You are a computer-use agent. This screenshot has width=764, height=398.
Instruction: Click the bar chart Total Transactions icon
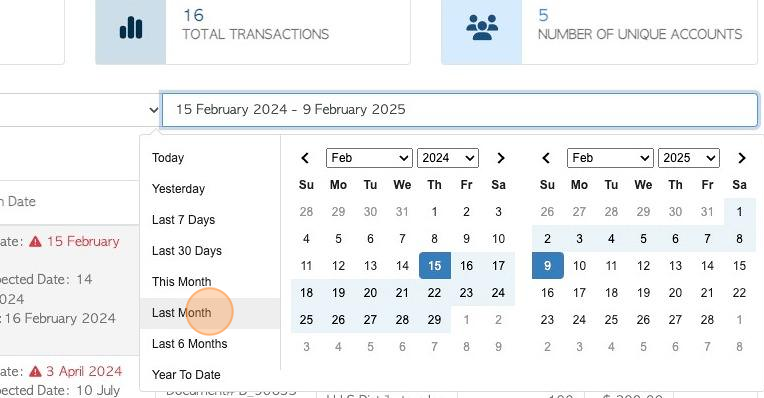point(131,28)
